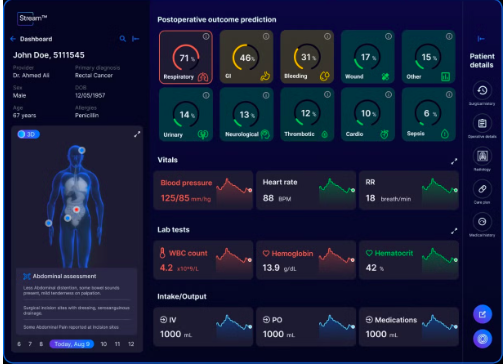This screenshot has height=364, width=504.
Task: Click the info icon on Respiratory card
Action: [x=206, y=36]
